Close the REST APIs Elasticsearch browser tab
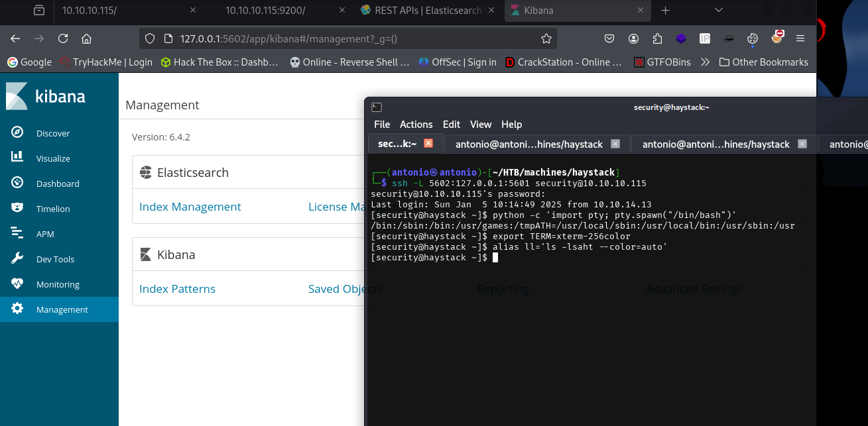Viewport: 868px width, 426px height. click(493, 11)
